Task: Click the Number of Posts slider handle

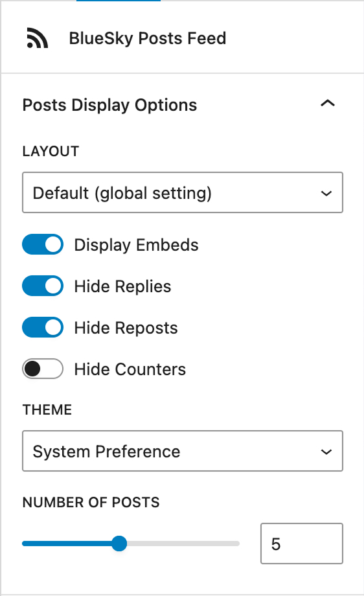Action: [119, 544]
